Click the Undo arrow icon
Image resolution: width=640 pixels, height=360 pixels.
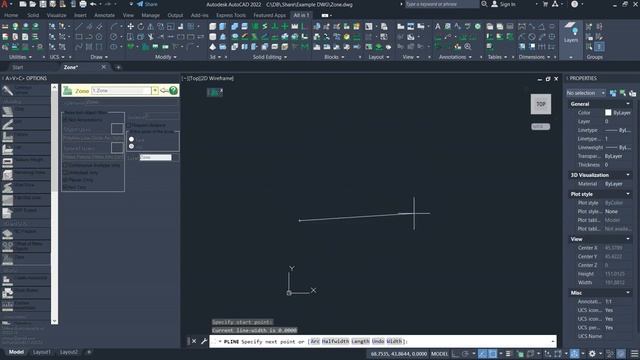point(93,4)
